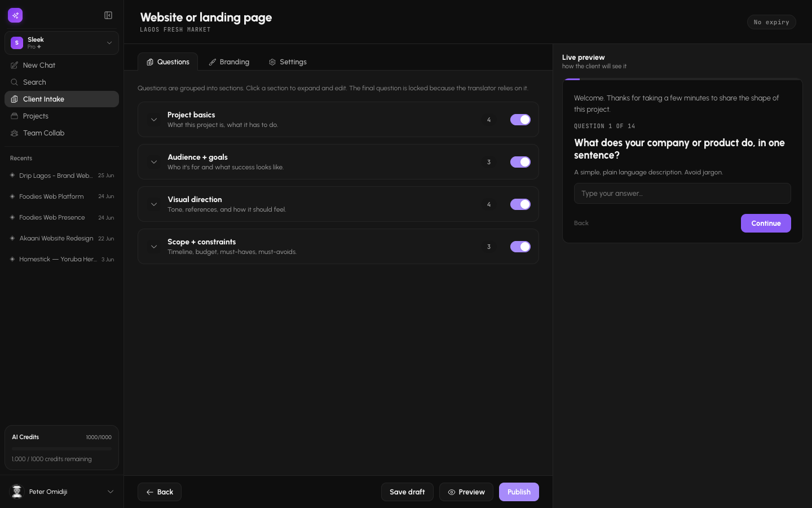Open the Peter Omidiji account menu chevron

click(111, 492)
